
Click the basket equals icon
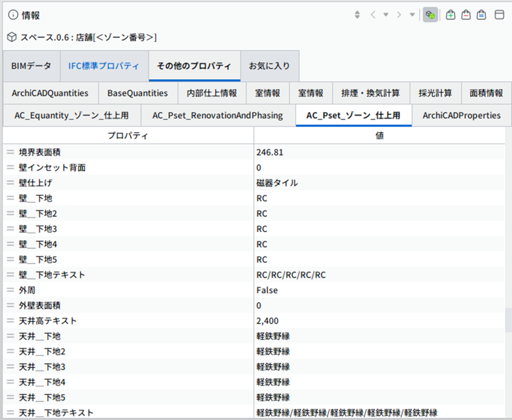pyautogui.click(x=481, y=14)
